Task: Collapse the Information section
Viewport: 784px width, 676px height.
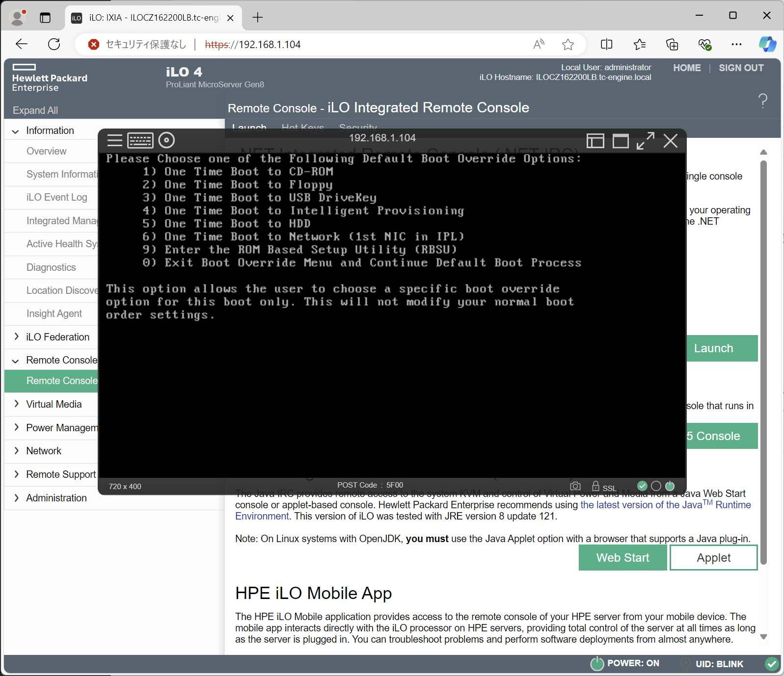Action: pos(15,131)
